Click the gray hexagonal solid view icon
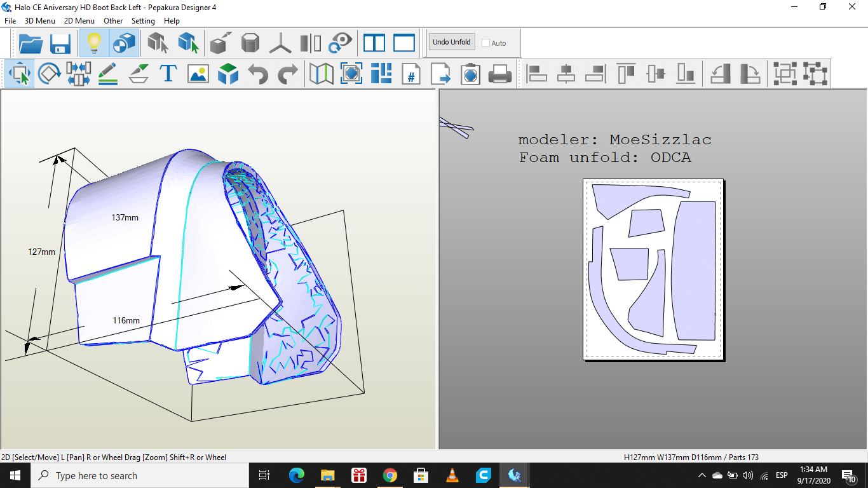The height and width of the screenshot is (488, 868). (250, 43)
